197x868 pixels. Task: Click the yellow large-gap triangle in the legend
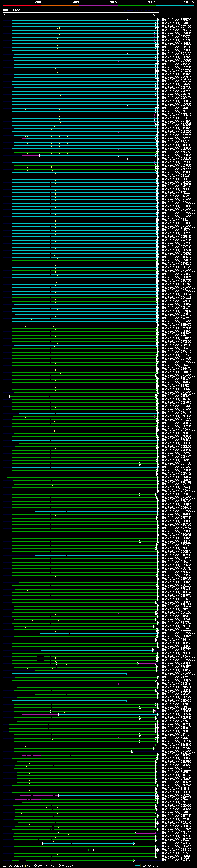pyautogui.click(x=25, y=865)
